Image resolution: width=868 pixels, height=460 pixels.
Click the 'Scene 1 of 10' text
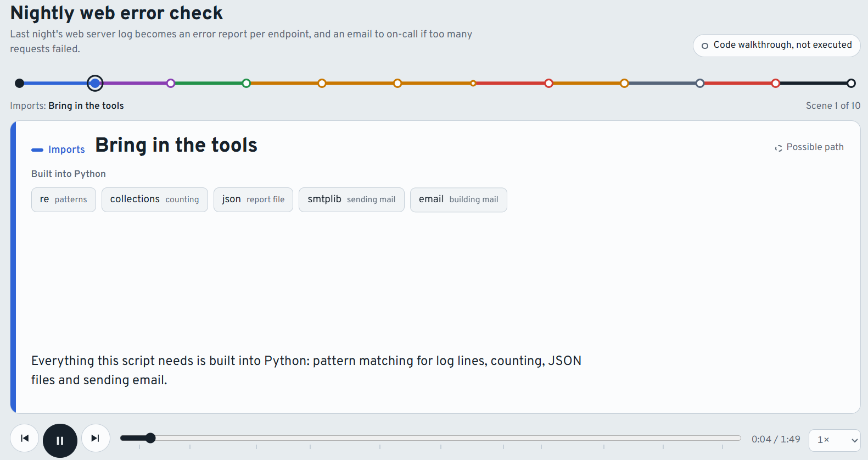[x=833, y=106]
